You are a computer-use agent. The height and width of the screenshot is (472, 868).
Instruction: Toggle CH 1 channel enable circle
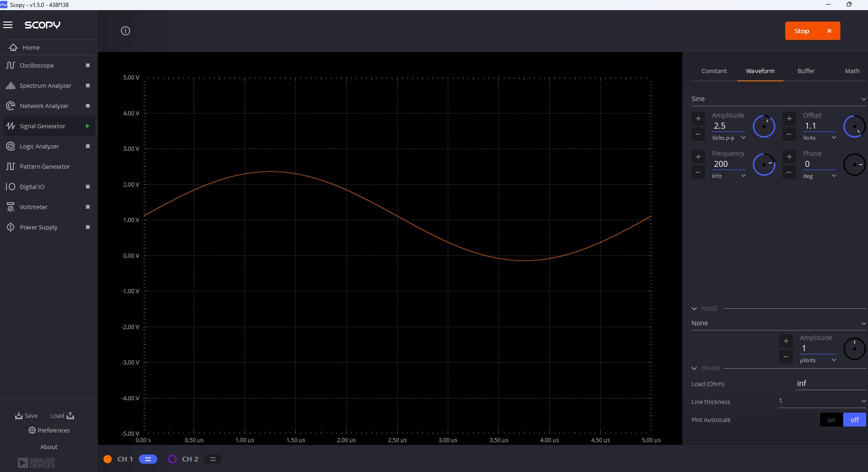pos(108,459)
